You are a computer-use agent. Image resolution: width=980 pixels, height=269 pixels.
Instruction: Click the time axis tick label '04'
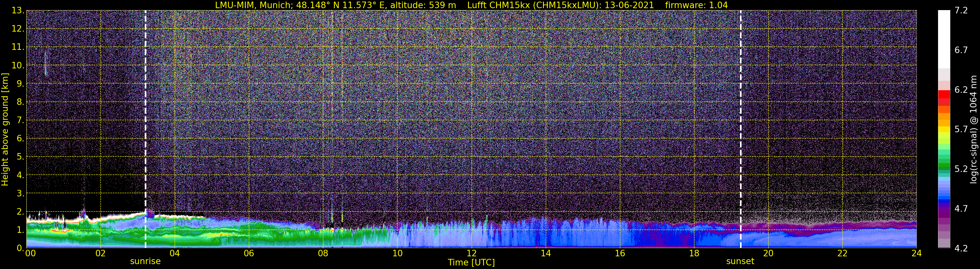coord(175,254)
